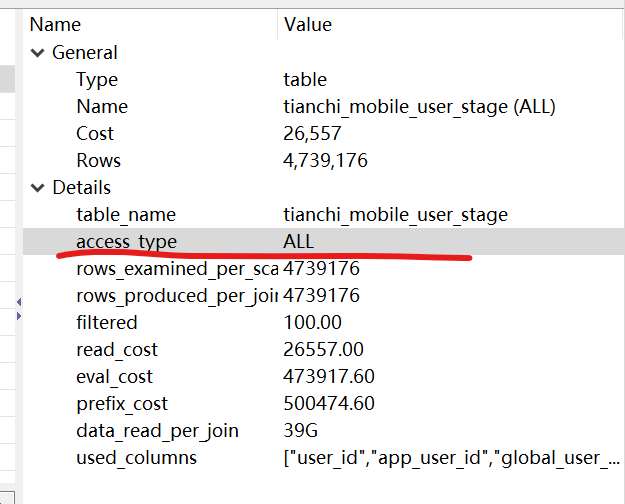The height and width of the screenshot is (504, 625).
Task: Select the eval_cost value 473917.60
Action: 329,377
